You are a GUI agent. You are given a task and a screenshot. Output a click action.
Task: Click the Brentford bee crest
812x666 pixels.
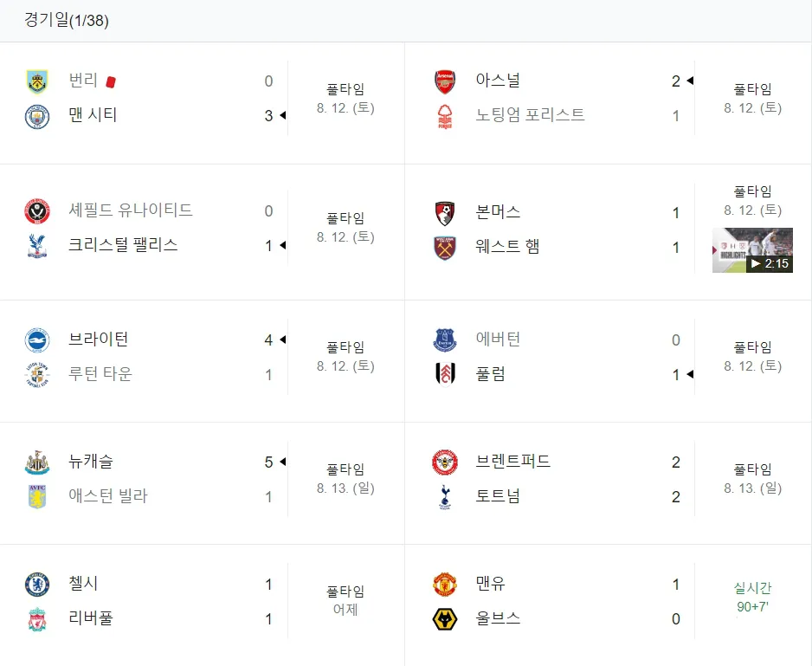point(445,462)
